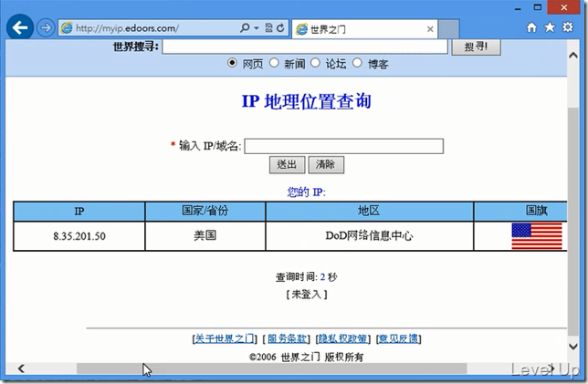Click the 世界搜寻 search text box
The width and height of the screenshot is (588, 384).
(305, 47)
